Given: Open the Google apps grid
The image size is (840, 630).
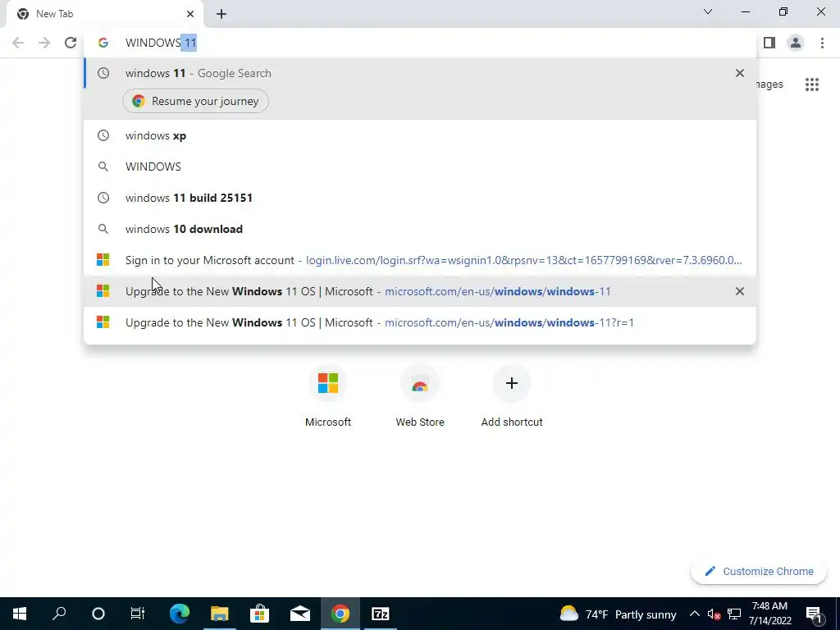Looking at the screenshot, I should click(812, 84).
